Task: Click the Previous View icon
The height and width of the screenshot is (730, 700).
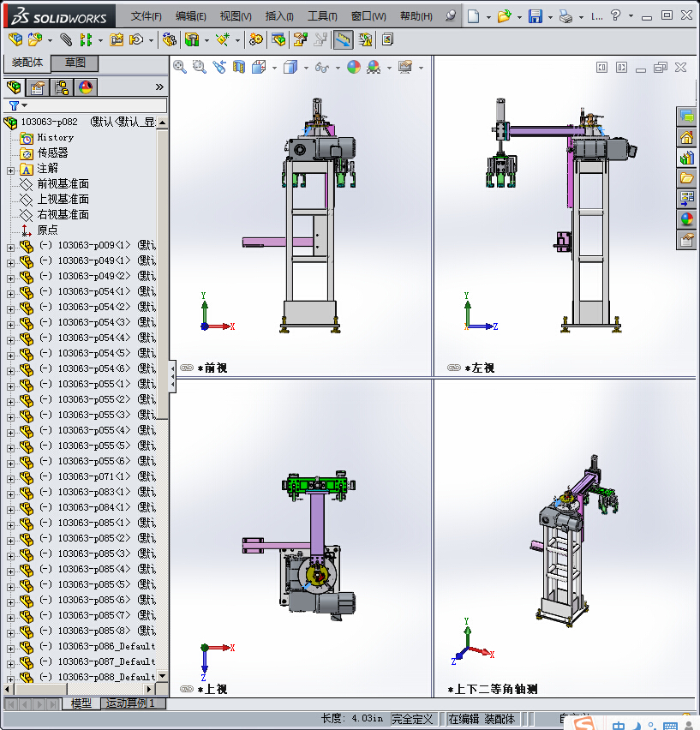Action: pyautogui.click(x=219, y=67)
